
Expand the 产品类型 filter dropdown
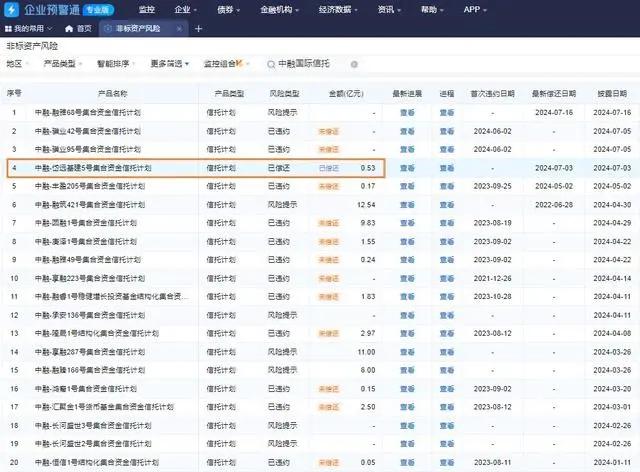coord(63,64)
